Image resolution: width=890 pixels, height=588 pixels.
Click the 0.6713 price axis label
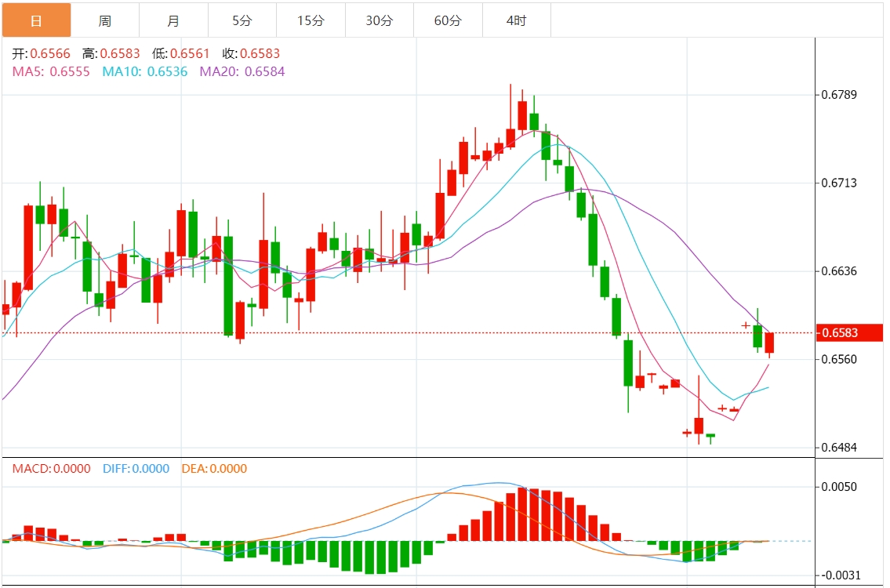click(x=840, y=183)
